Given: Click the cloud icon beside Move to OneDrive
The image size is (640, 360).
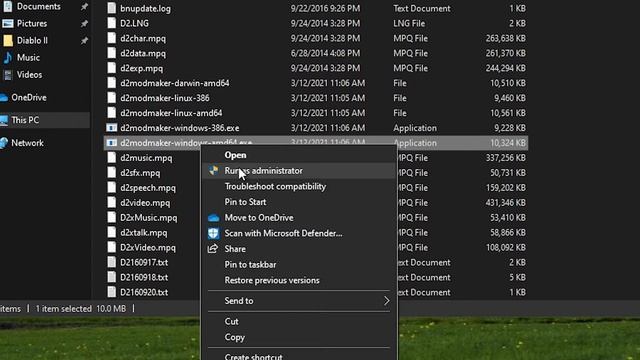Looking at the screenshot, I should [x=213, y=218].
